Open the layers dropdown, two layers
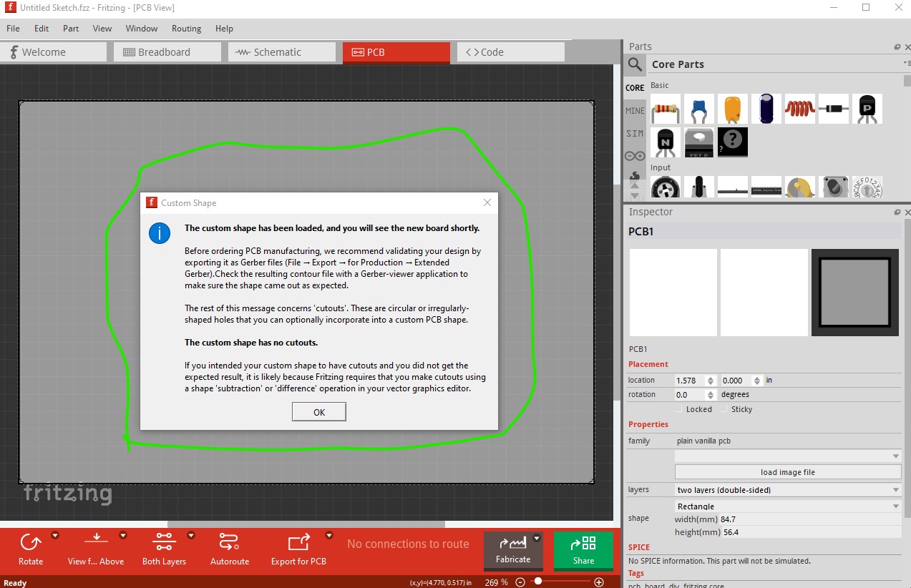Viewport: 911px width, 588px height. pyautogui.click(x=788, y=490)
